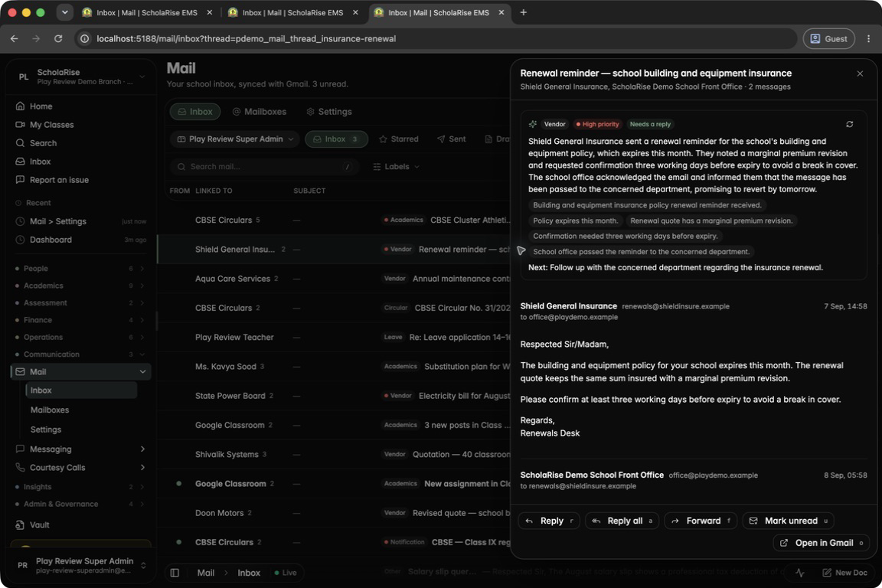Mark the thread as unread
Image resolution: width=882 pixels, height=588 pixels.
click(788, 521)
